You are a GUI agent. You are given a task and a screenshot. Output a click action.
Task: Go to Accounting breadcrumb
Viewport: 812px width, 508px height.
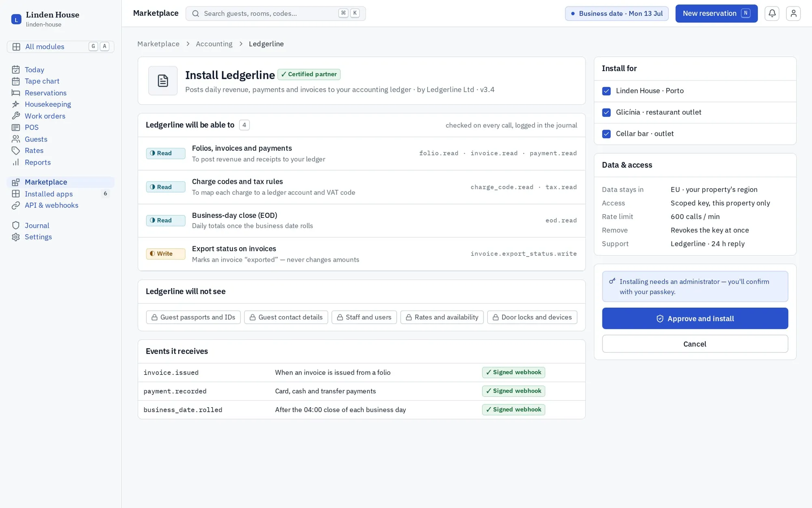[x=214, y=44]
